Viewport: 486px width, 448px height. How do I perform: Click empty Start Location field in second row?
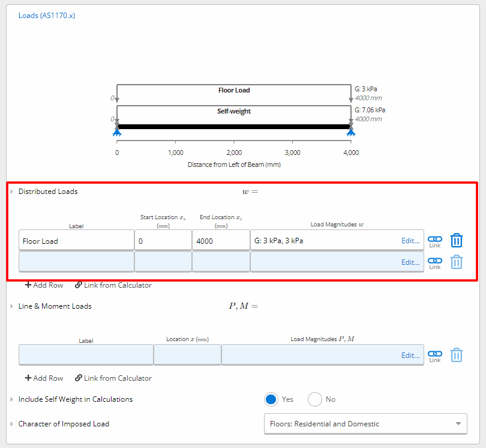(163, 262)
